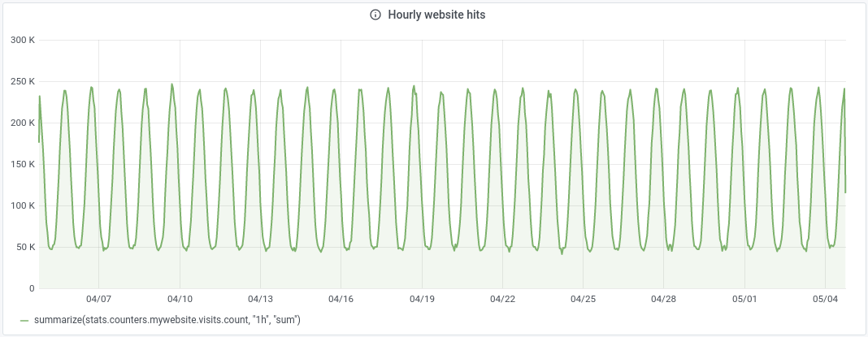Click the 0 y-axis label
The image size is (868, 337).
[32, 288]
